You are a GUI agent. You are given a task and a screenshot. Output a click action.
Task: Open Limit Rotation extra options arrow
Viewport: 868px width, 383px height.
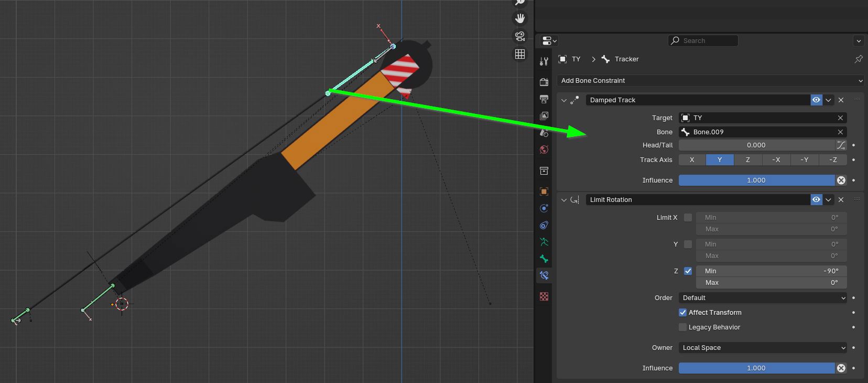828,199
